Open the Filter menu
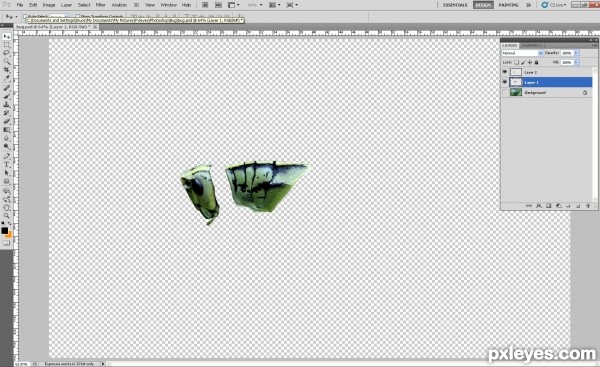The width and height of the screenshot is (600, 367). pyautogui.click(x=100, y=5)
